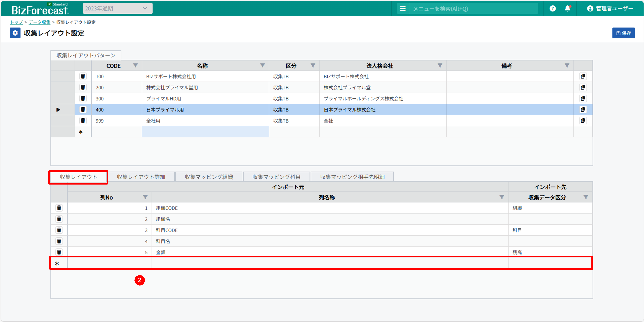Open the CODE column filter

pyautogui.click(x=135, y=65)
